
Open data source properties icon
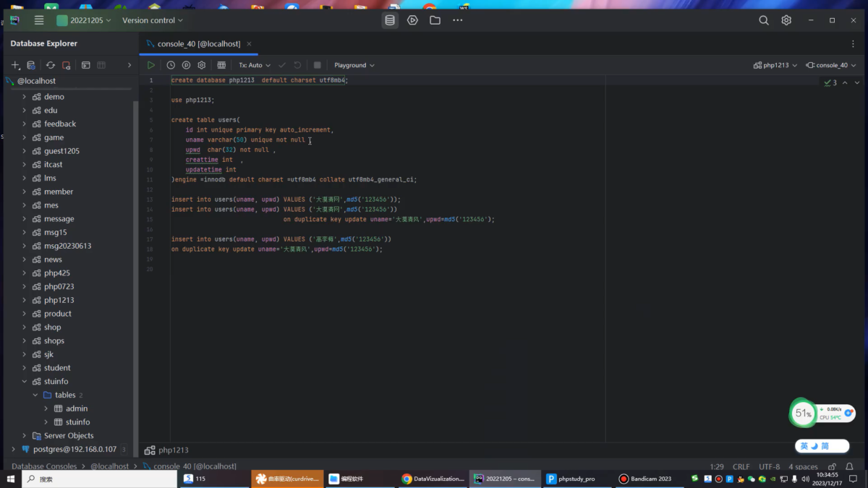31,65
